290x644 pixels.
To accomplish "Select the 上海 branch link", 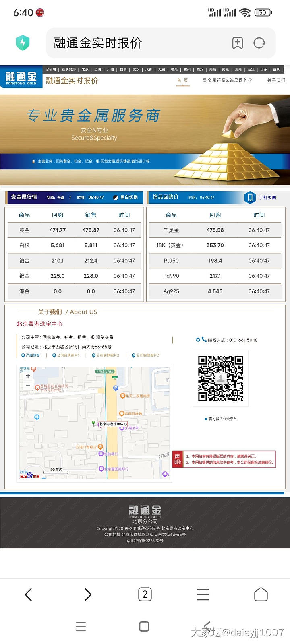I will 98,69.
